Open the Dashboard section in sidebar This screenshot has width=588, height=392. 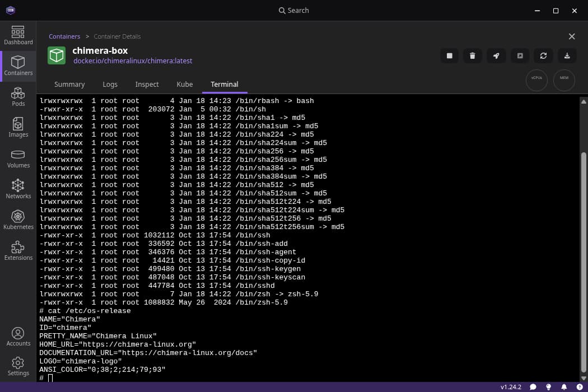[18, 36]
